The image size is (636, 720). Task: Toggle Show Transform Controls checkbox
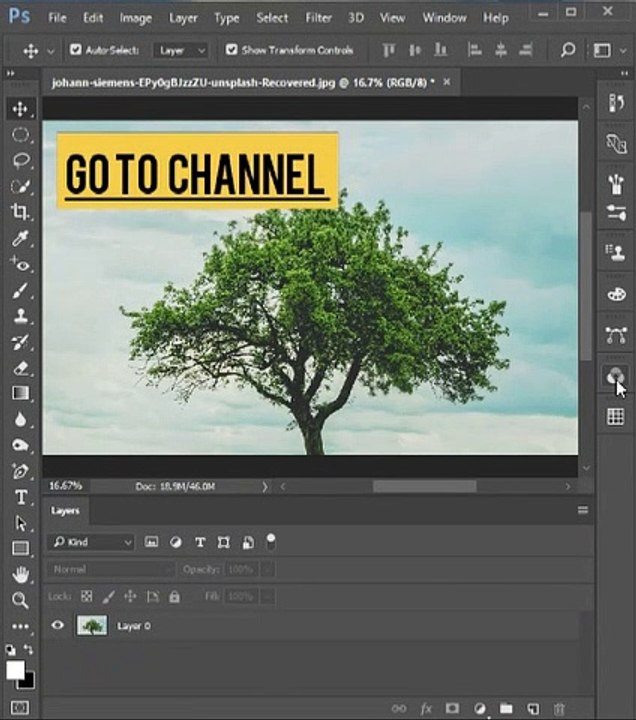coord(231,50)
